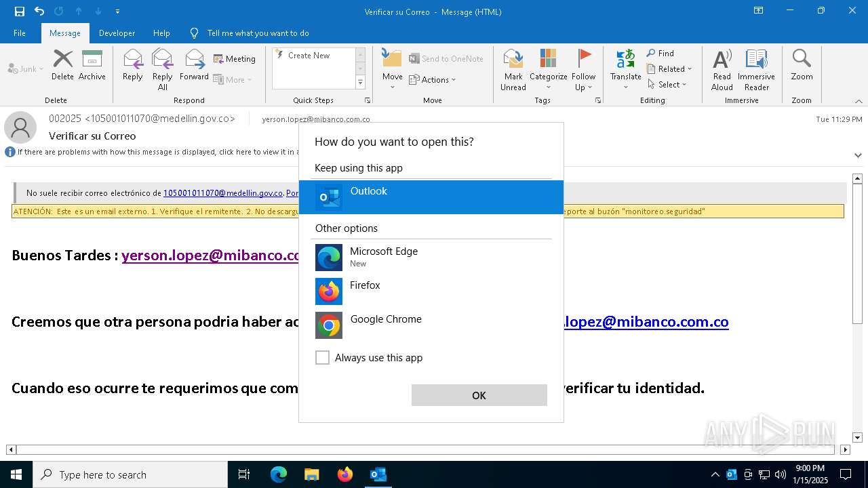Screen dimensions: 868x488
Task: Open the More respond options dropdown
Action: click(x=233, y=79)
